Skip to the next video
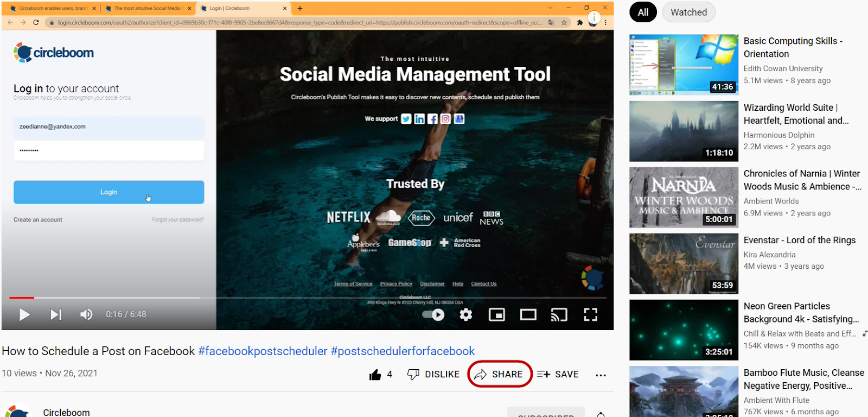Screen dimensions: 868x417 click(x=56, y=314)
